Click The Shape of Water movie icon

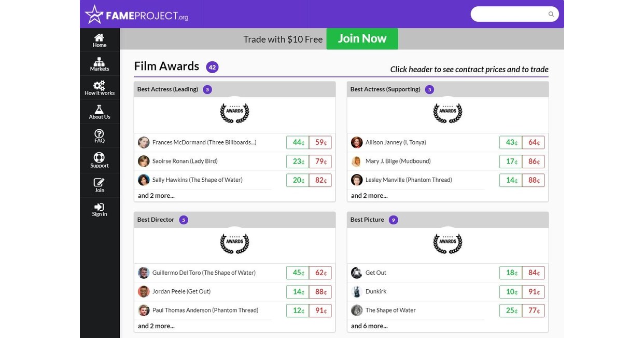(357, 310)
